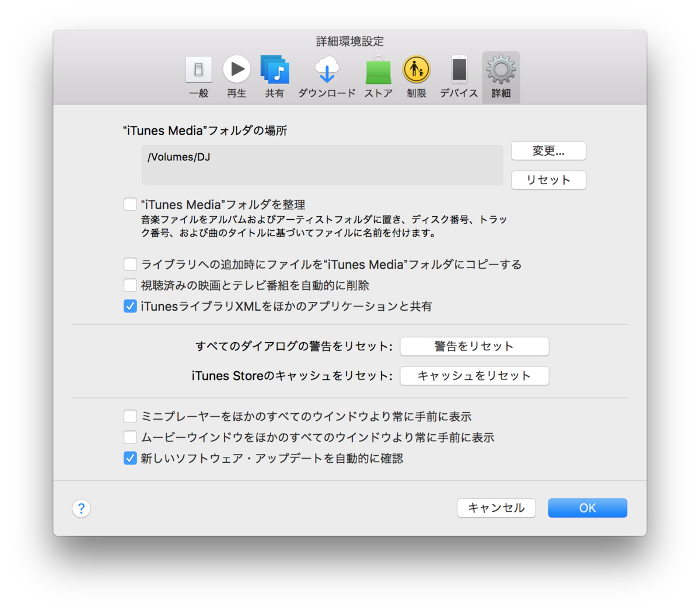
Task: Click the 警告をリセット button
Action: pos(474,346)
